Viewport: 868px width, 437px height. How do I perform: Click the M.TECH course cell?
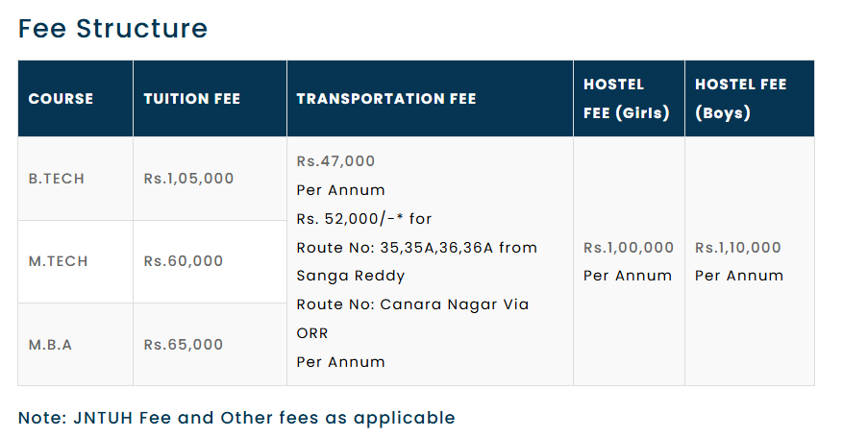click(57, 261)
